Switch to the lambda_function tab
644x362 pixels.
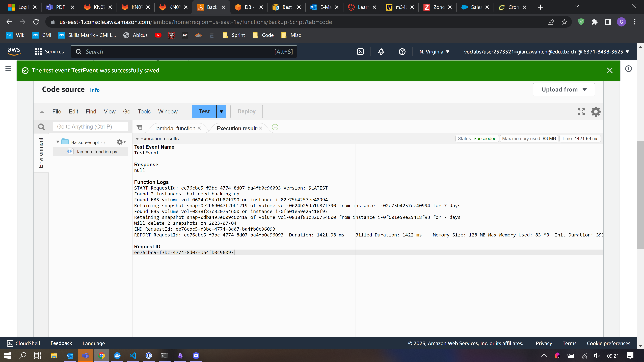point(175,128)
